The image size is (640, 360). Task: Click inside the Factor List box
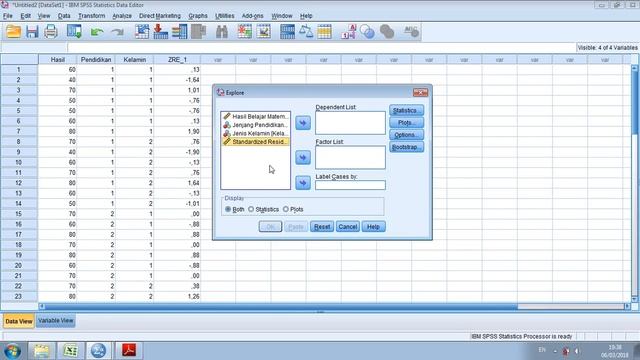[350, 158]
